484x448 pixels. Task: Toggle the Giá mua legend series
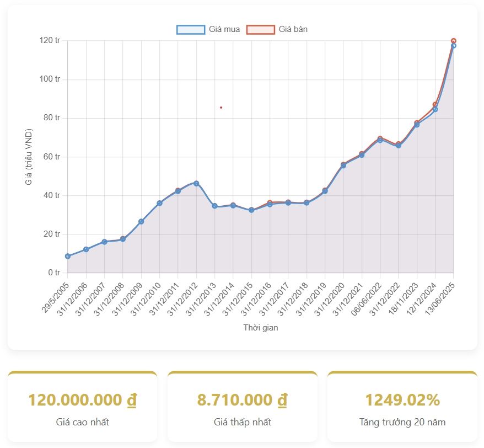coord(208,29)
